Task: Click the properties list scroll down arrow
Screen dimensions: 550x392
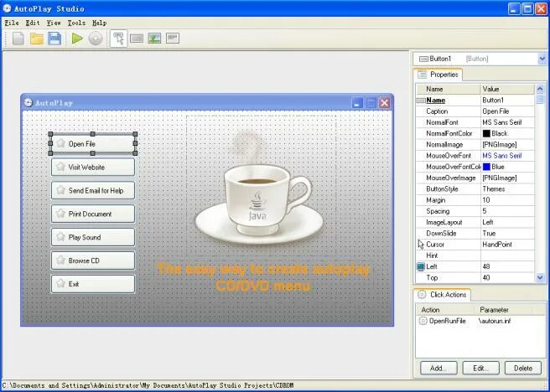Action: [540, 278]
